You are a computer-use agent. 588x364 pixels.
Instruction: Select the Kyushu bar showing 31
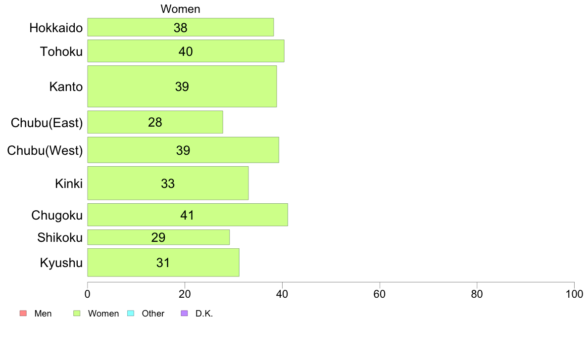coord(163,263)
